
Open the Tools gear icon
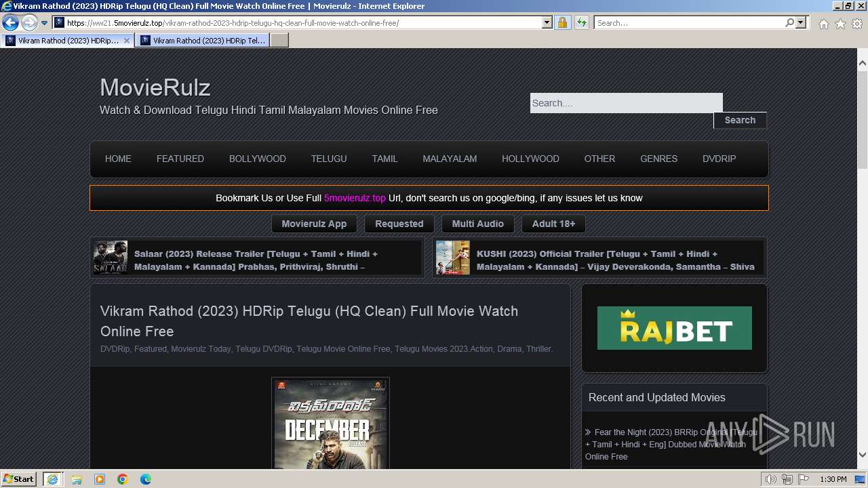click(857, 24)
